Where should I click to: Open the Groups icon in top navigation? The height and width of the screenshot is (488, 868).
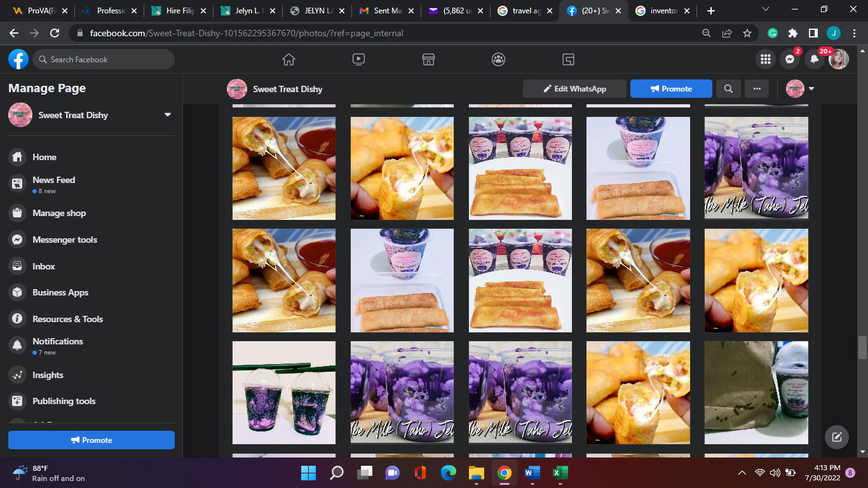(x=498, y=59)
